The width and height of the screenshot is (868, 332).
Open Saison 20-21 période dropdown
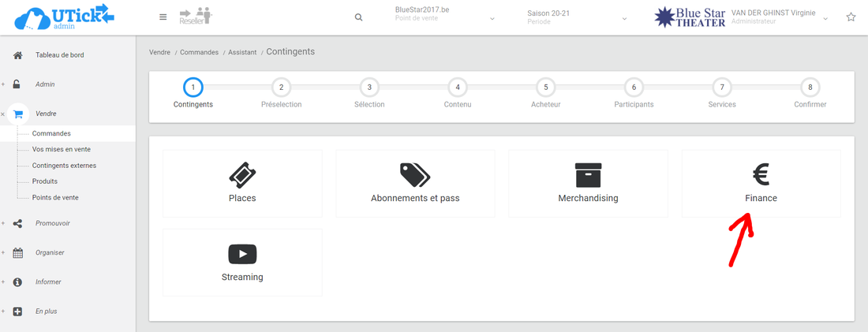pyautogui.click(x=577, y=17)
